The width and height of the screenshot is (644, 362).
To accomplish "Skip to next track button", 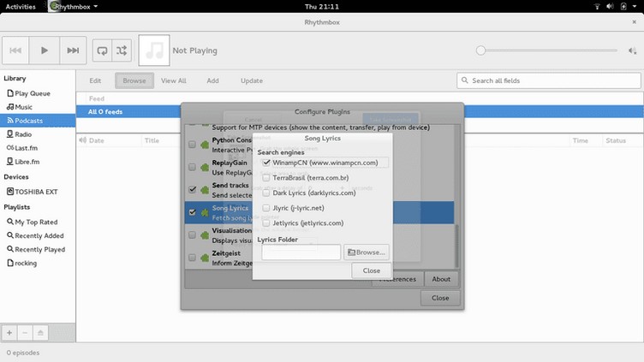I will click(73, 50).
